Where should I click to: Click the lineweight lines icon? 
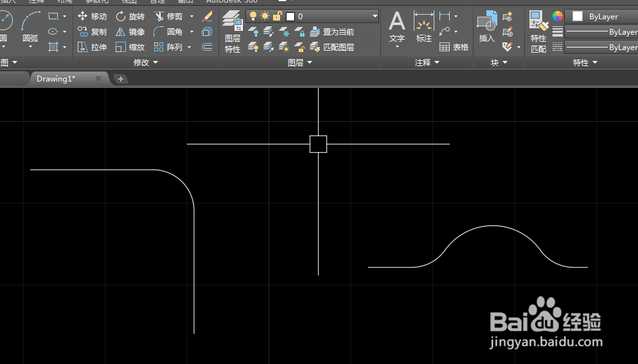point(558,31)
